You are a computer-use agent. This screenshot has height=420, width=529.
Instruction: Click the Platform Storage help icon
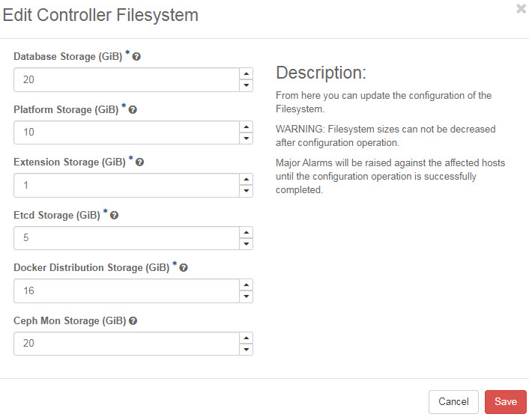coord(133,109)
